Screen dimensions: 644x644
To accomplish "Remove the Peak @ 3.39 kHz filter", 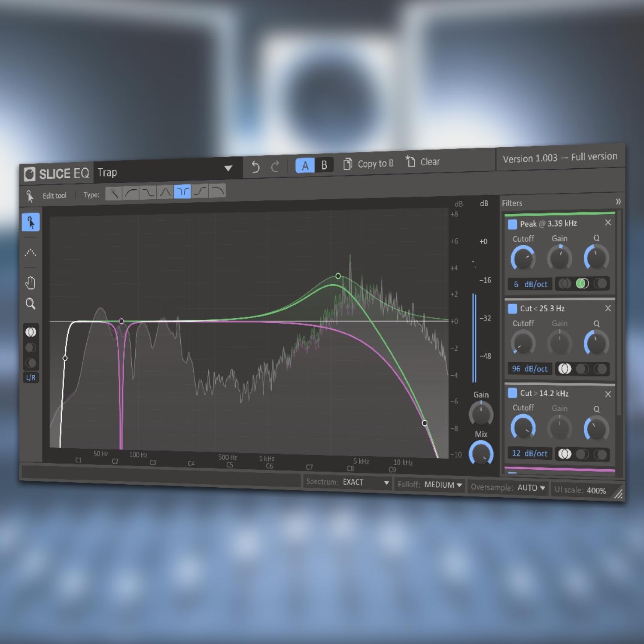I will (x=608, y=222).
